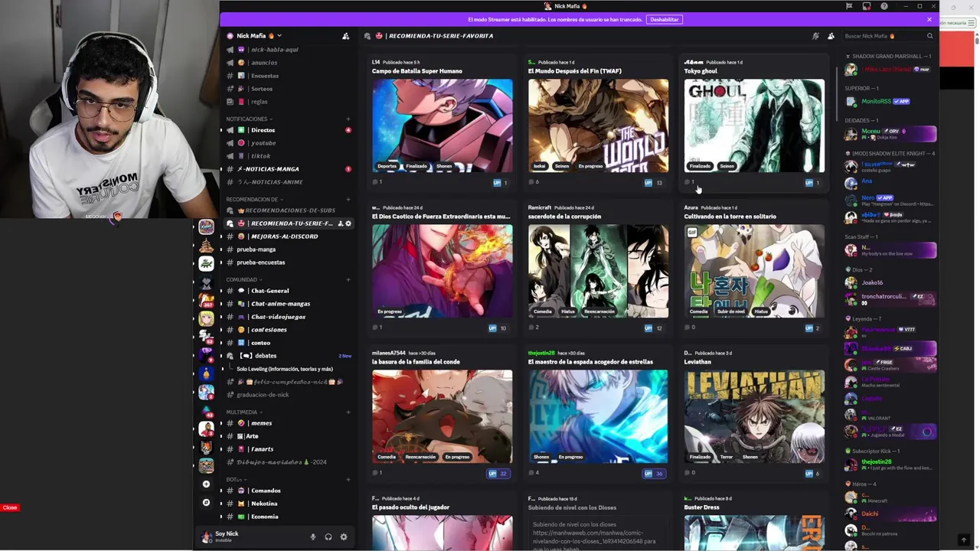Add channel to MULTIMEDIA category
The width and height of the screenshot is (980, 551).
[348, 412]
